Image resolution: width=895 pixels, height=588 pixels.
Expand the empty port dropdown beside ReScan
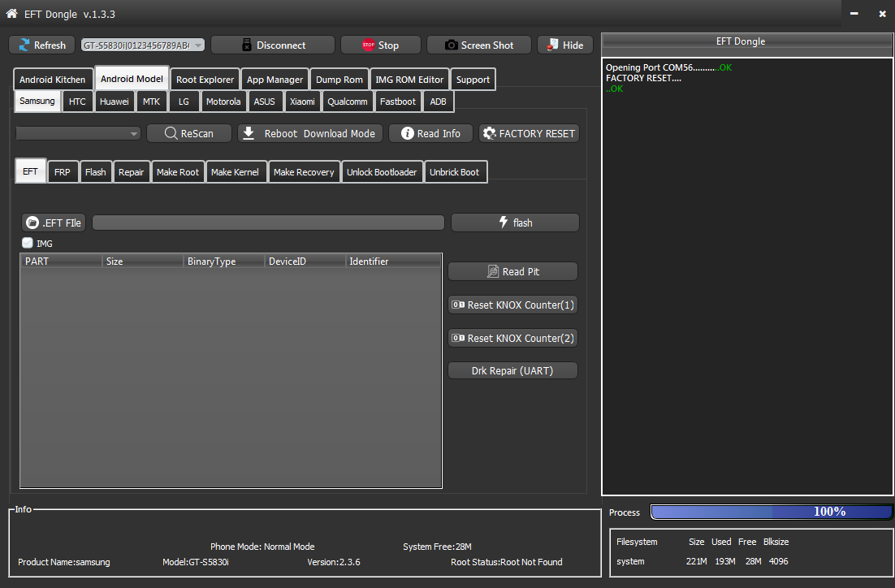78,133
